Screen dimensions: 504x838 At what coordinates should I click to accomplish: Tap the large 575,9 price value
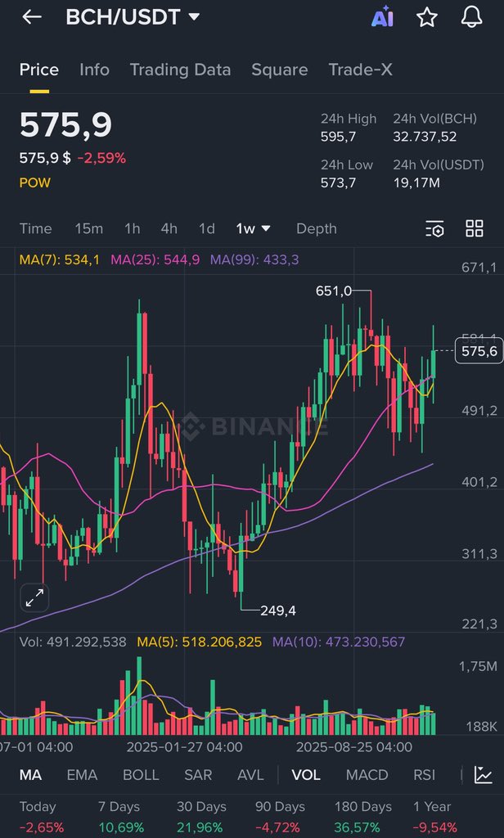(x=65, y=125)
